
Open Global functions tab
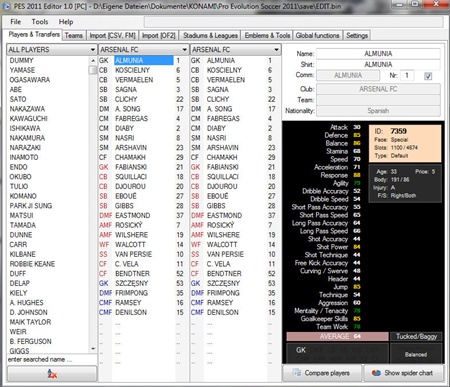click(x=317, y=35)
